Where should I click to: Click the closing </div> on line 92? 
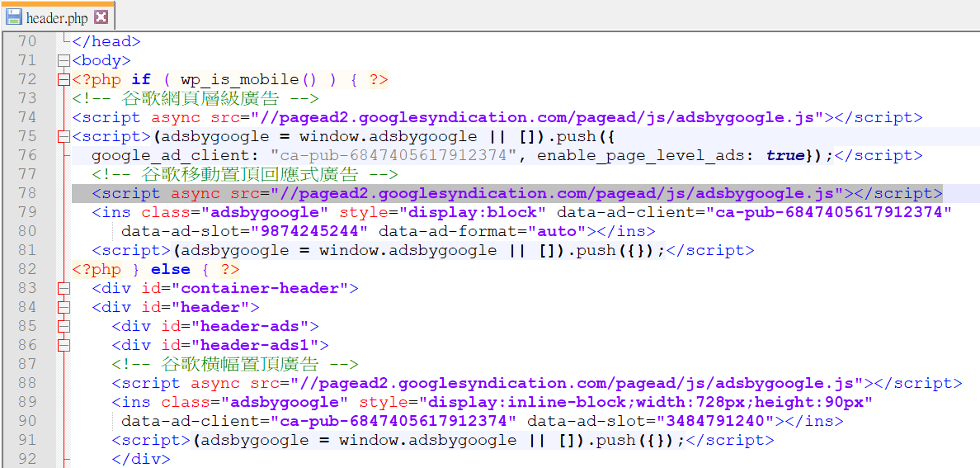point(140,459)
